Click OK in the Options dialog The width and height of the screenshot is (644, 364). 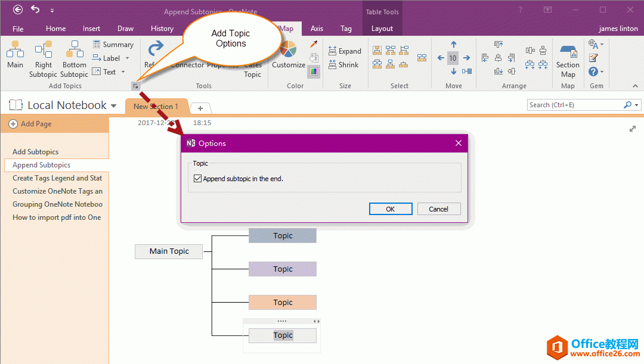click(391, 209)
